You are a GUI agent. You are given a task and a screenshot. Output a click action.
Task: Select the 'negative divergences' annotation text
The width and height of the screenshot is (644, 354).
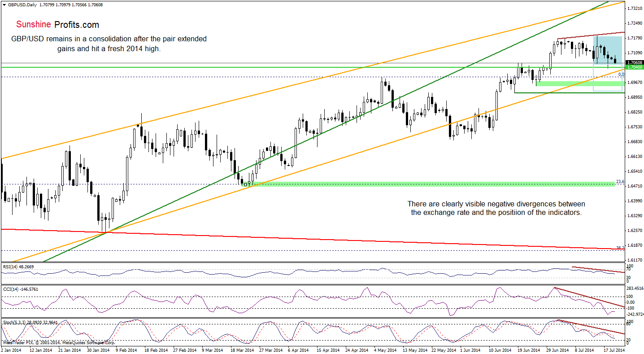pos(496,208)
